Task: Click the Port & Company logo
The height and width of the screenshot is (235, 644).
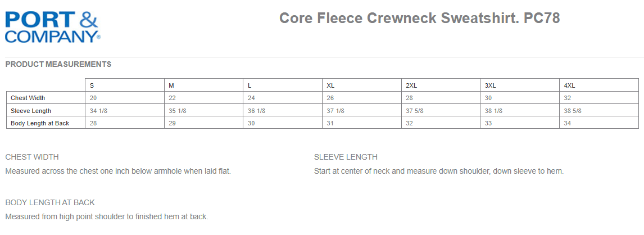Action: [52, 26]
